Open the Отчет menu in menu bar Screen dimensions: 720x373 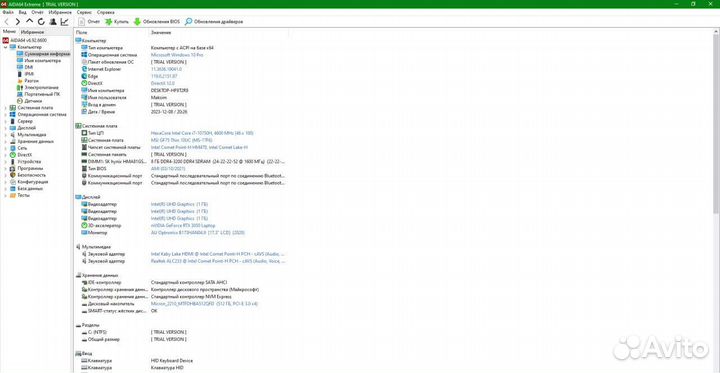click(x=37, y=12)
